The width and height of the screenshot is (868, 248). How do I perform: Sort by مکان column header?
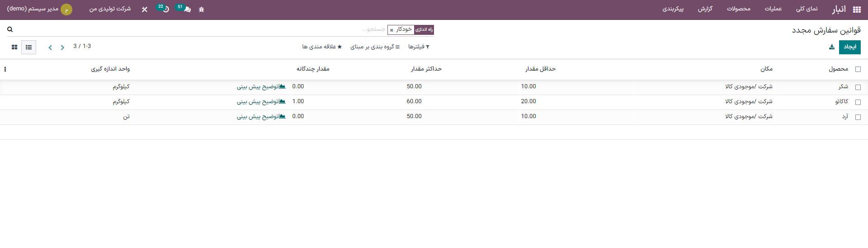pos(766,69)
